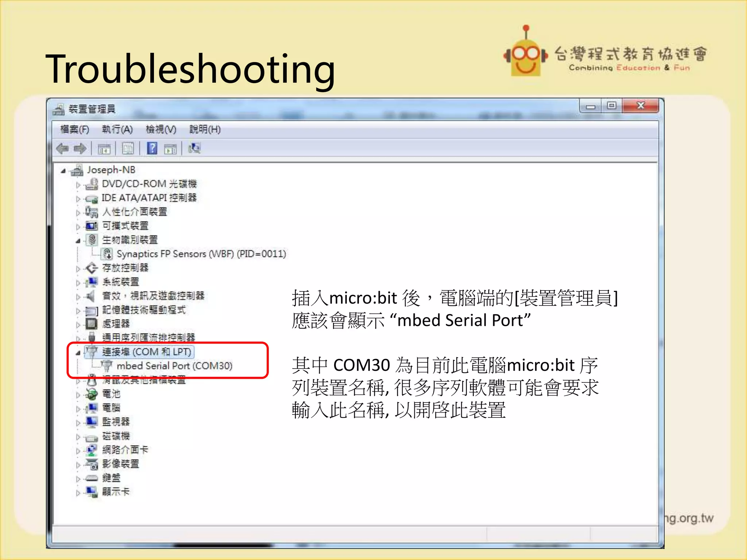Expand the DVD/CD-ROM 光碟機 node
The width and height of the screenshot is (747, 560).
point(78,185)
